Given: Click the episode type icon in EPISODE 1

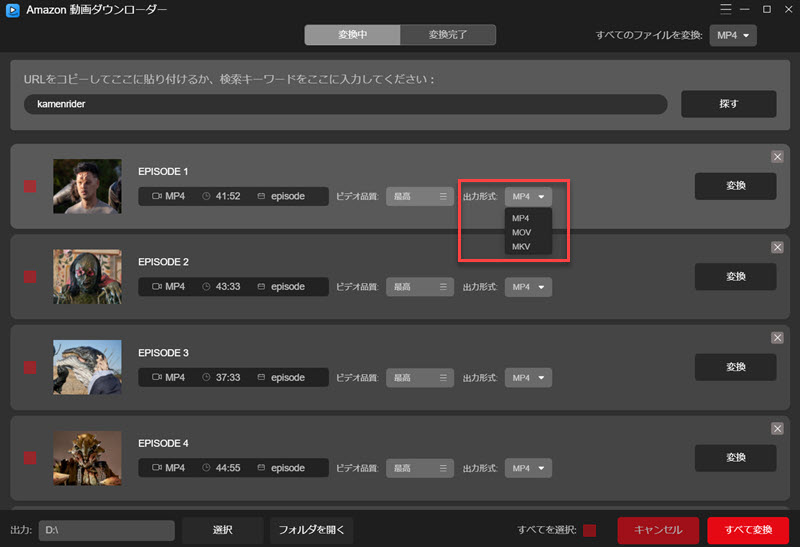Looking at the screenshot, I should tap(261, 196).
